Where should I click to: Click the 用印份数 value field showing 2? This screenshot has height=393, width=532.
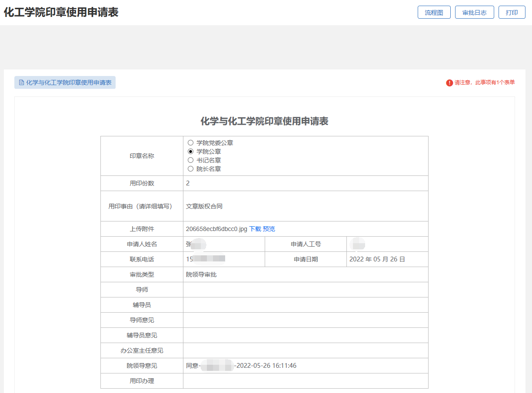pyautogui.click(x=305, y=183)
